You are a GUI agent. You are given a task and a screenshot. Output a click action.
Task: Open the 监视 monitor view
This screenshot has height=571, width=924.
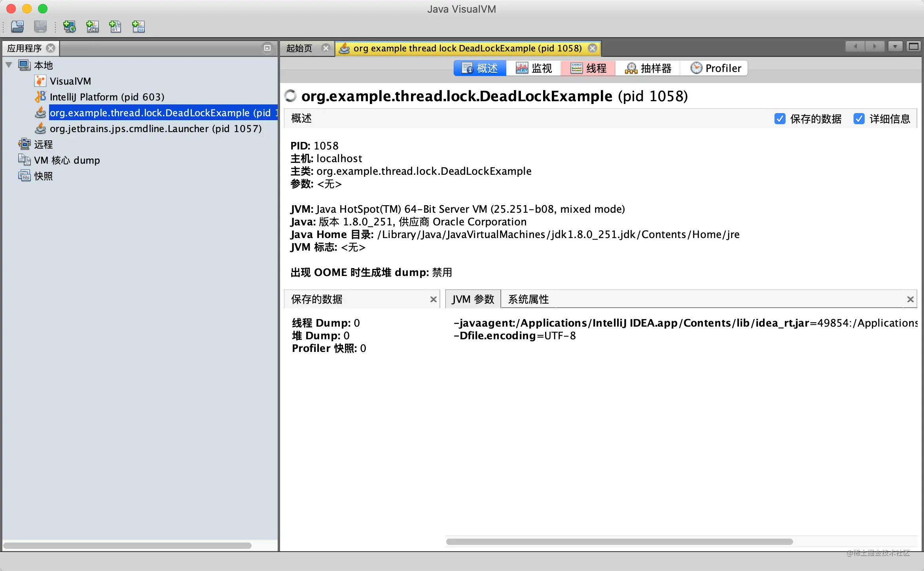(x=534, y=68)
